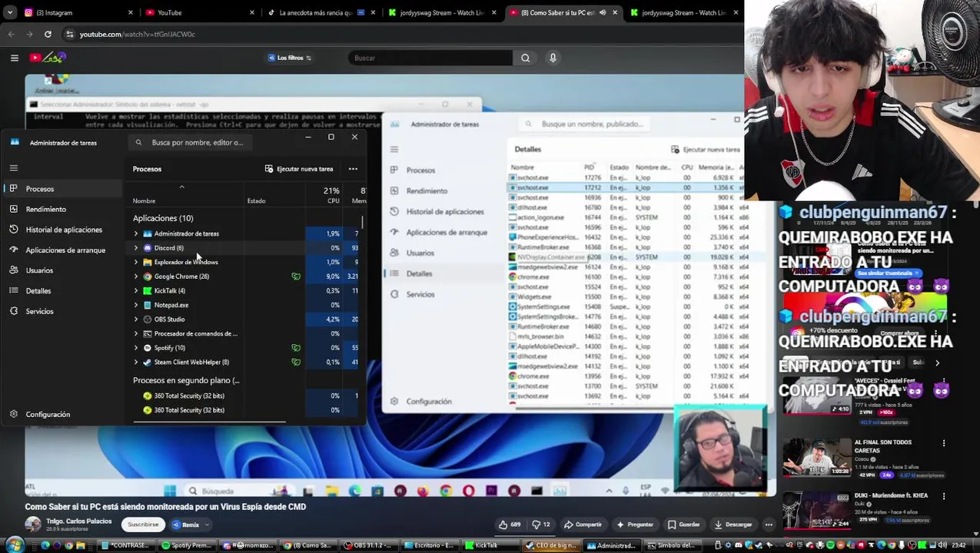Click the vertical scrollbar of the process list

pos(362,222)
